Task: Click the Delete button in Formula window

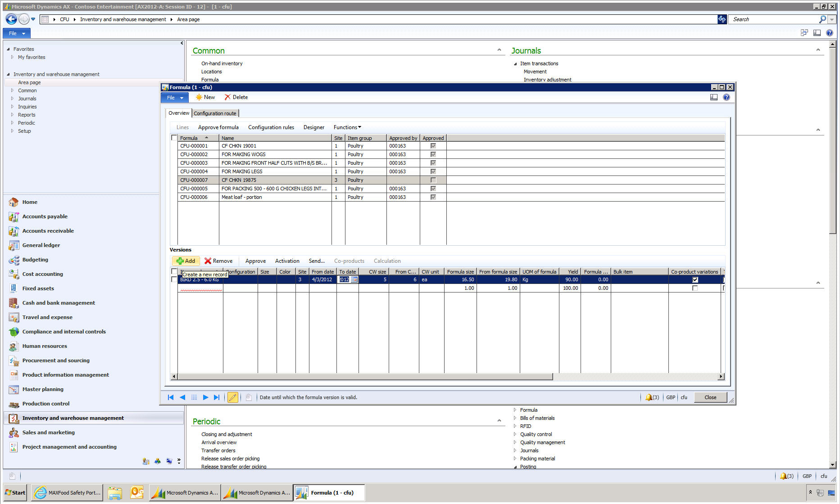Action: point(236,97)
